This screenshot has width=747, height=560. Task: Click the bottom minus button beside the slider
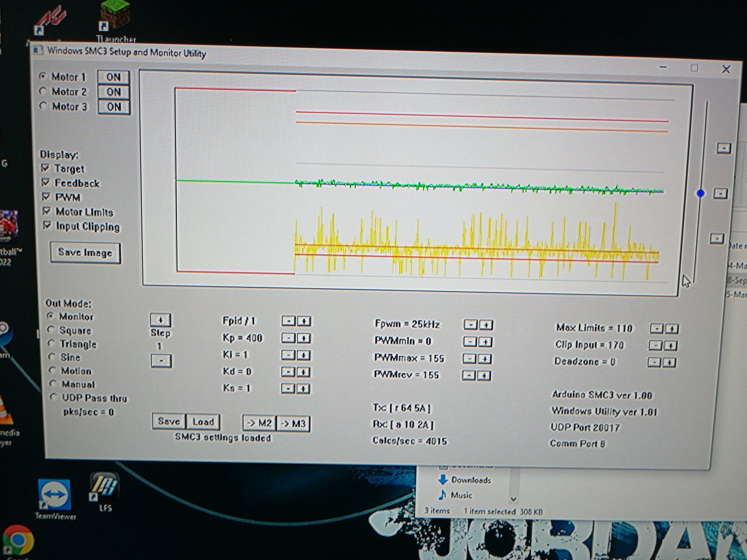(x=717, y=238)
